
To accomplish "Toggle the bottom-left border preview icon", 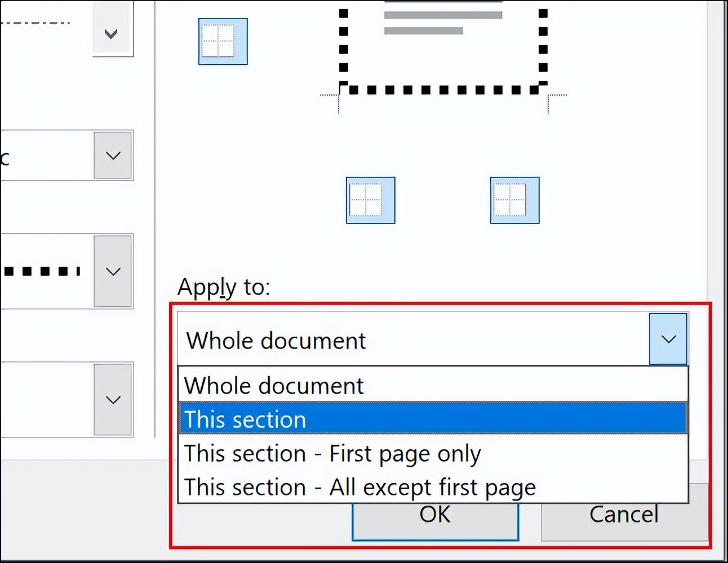I will 370,200.
